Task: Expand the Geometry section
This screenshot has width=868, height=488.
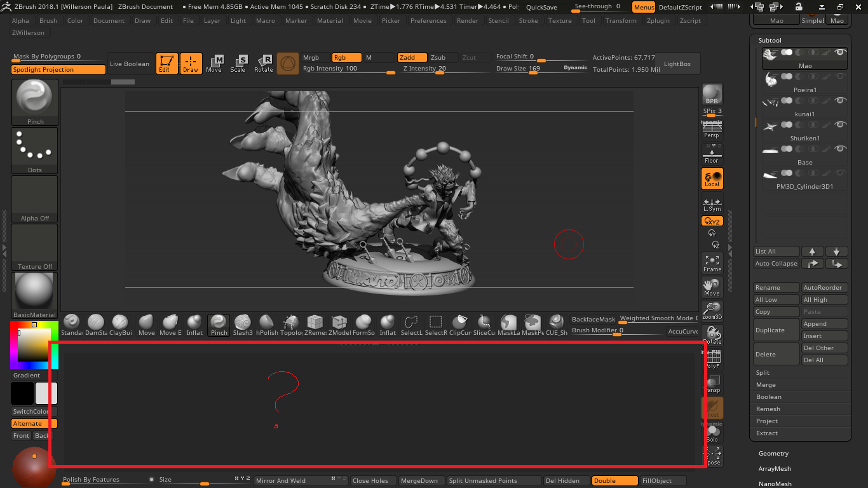Action: point(773,454)
